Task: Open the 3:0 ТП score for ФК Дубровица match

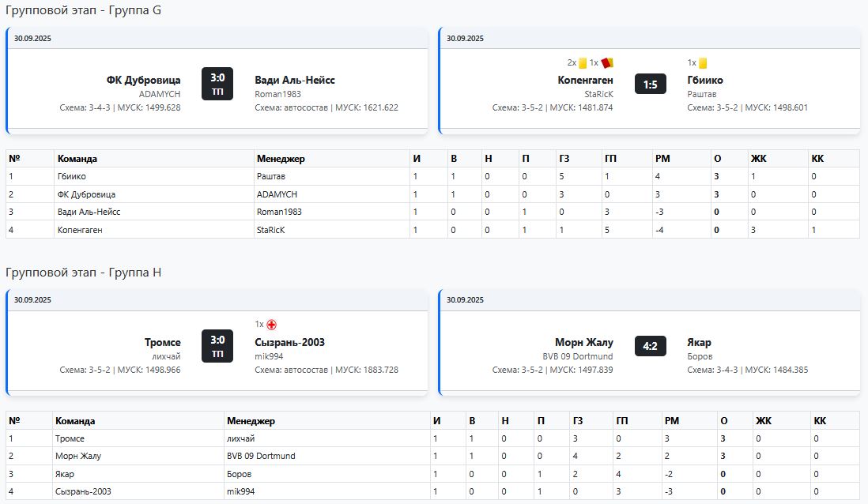Action: [217, 83]
